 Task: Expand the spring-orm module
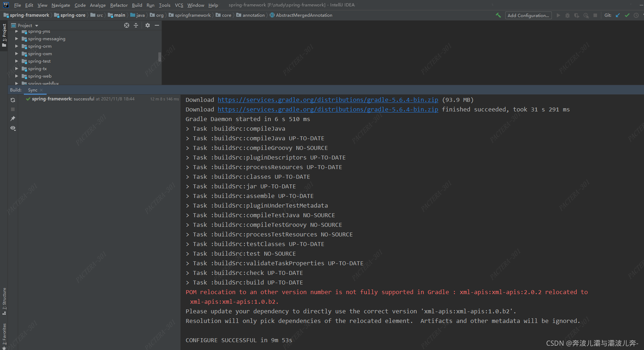pos(16,46)
